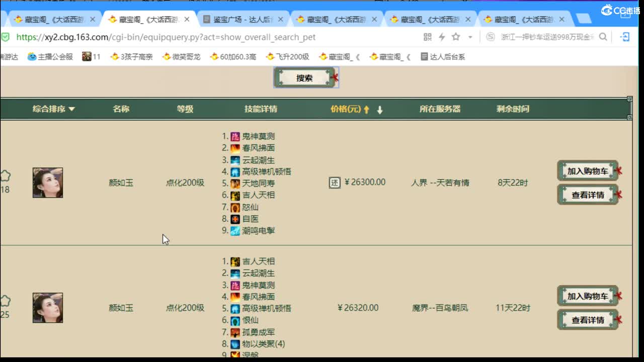
Task: Open the 综合排序 sort dropdown
Action: [x=54, y=109]
